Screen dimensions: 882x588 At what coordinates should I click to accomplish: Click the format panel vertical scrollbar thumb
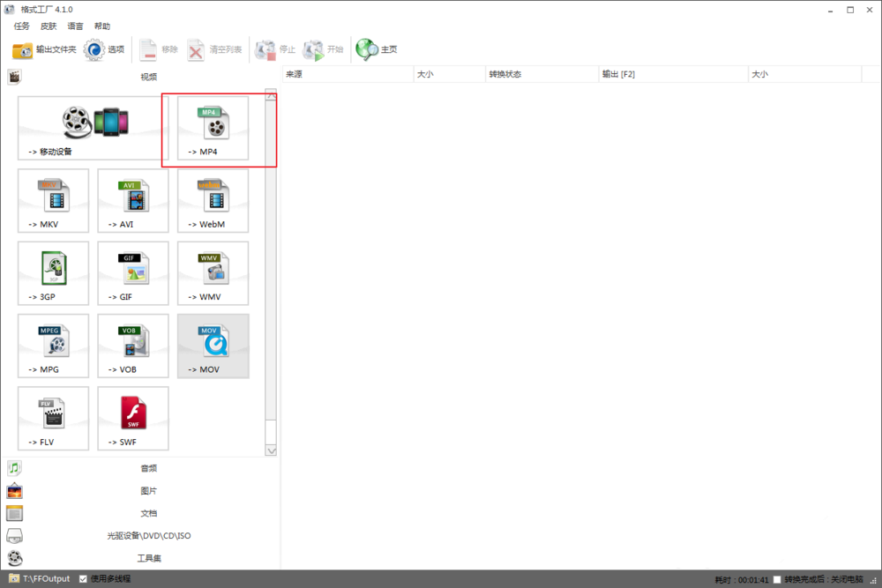click(271, 260)
